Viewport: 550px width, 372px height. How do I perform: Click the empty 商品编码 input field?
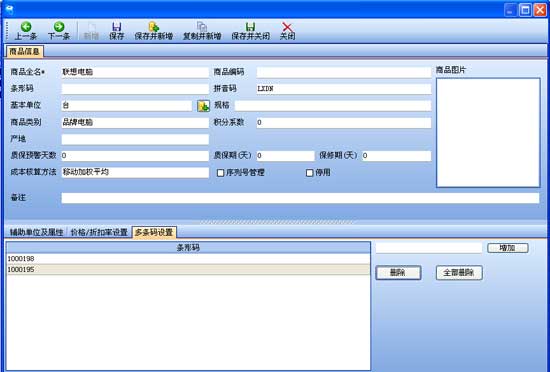(344, 72)
